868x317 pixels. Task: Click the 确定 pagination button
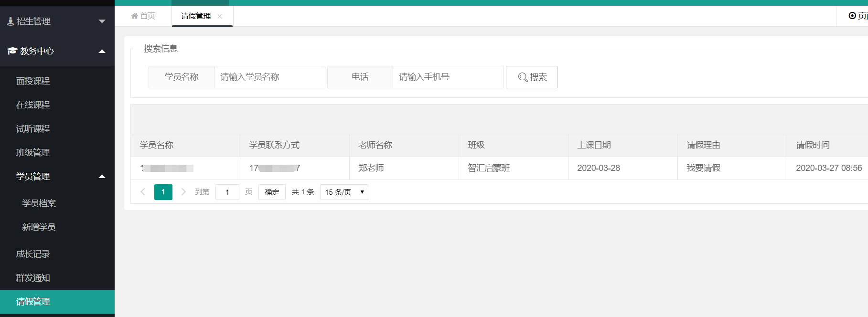(272, 192)
